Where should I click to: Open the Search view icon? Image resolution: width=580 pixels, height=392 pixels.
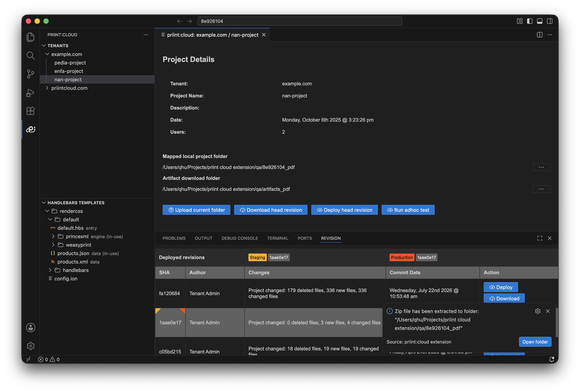click(x=30, y=55)
